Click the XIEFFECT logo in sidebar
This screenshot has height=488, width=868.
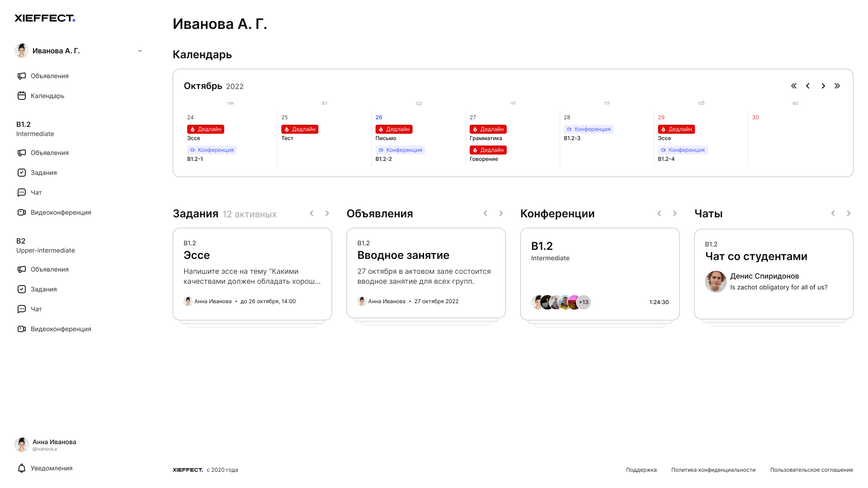(x=45, y=18)
